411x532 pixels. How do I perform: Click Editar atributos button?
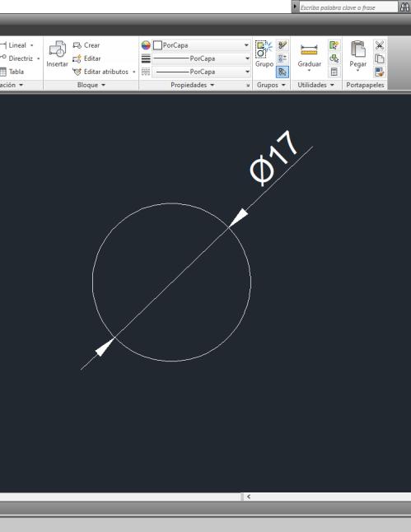tap(104, 72)
